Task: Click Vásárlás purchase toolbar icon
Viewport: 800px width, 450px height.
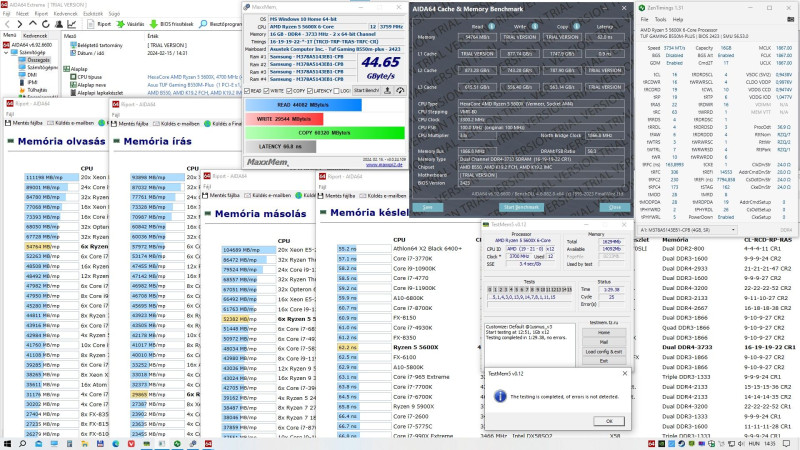Action: [131, 24]
